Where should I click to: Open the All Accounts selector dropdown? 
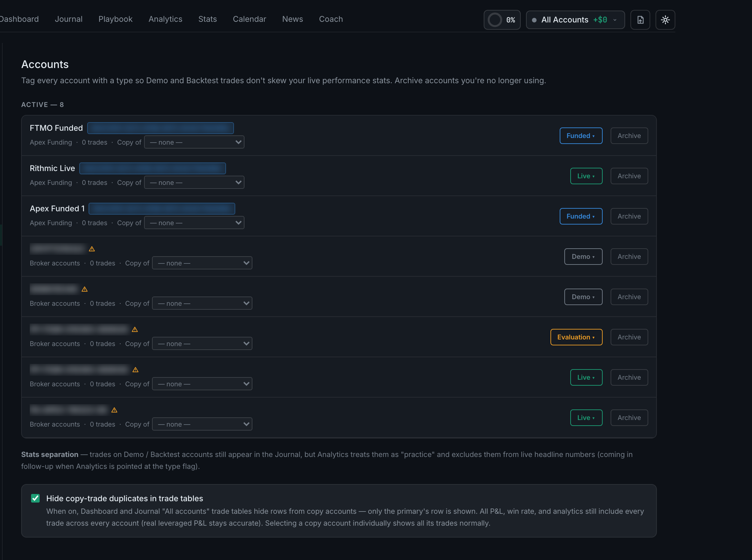575,20
